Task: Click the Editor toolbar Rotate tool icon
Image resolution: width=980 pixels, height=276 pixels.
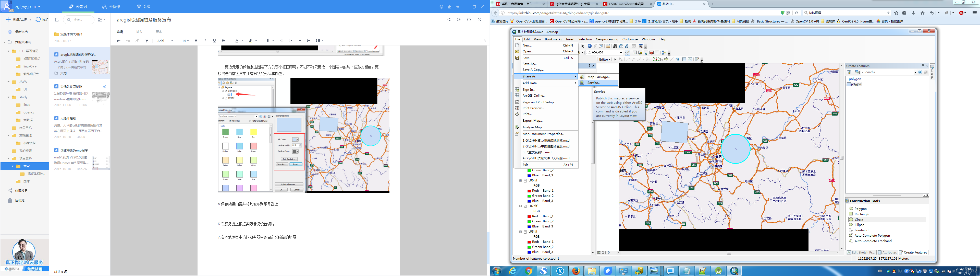Action: pos(678,60)
